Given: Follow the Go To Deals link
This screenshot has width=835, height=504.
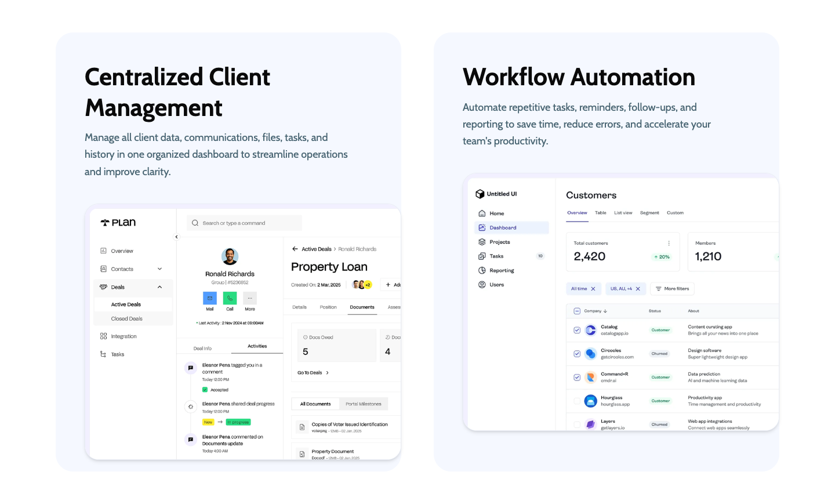Looking at the screenshot, I should pos(313,373).
